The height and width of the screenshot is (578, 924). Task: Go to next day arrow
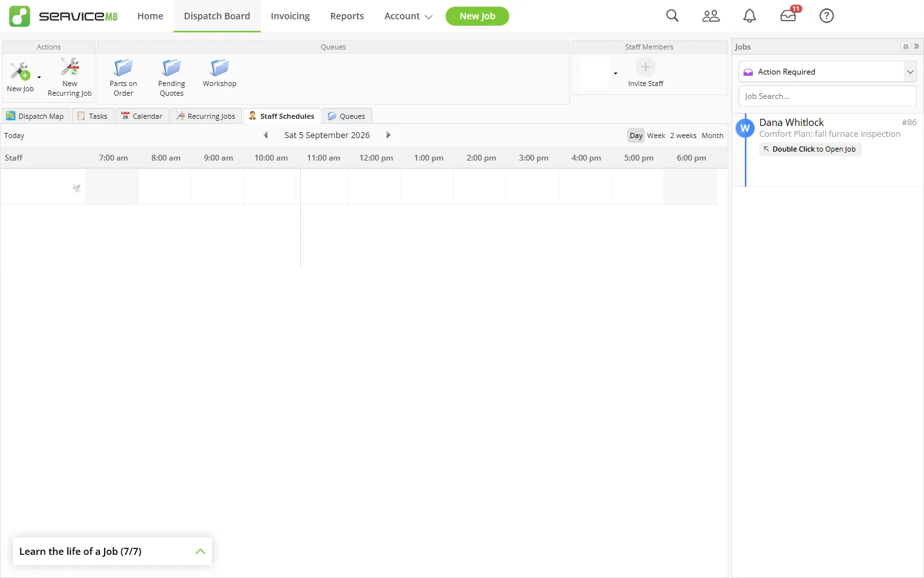[388, 135]
